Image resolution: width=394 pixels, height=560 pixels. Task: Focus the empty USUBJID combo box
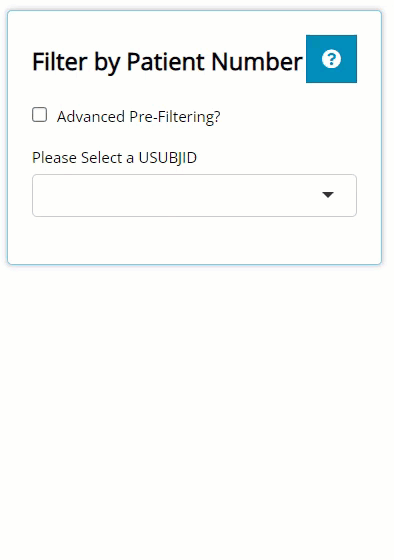click(194, 195)
